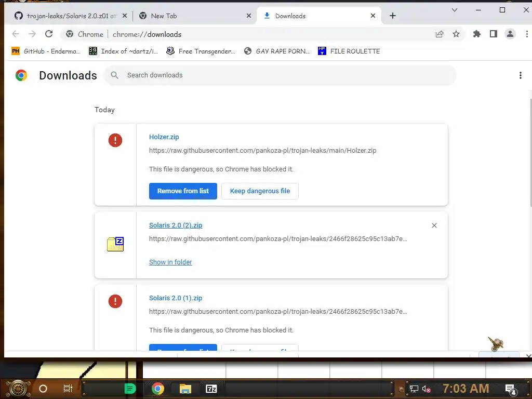Screen dimensions: 532x399
Task: Show Solaris 2.0 (2).zip in folder
Action: [x=170, y=262]
